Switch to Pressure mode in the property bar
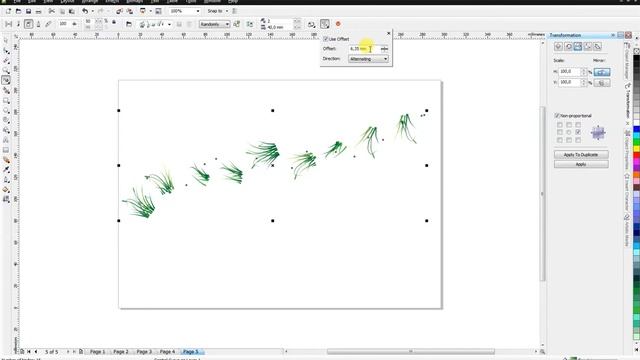This screenshot has width=640, height=360. [48, 24]
